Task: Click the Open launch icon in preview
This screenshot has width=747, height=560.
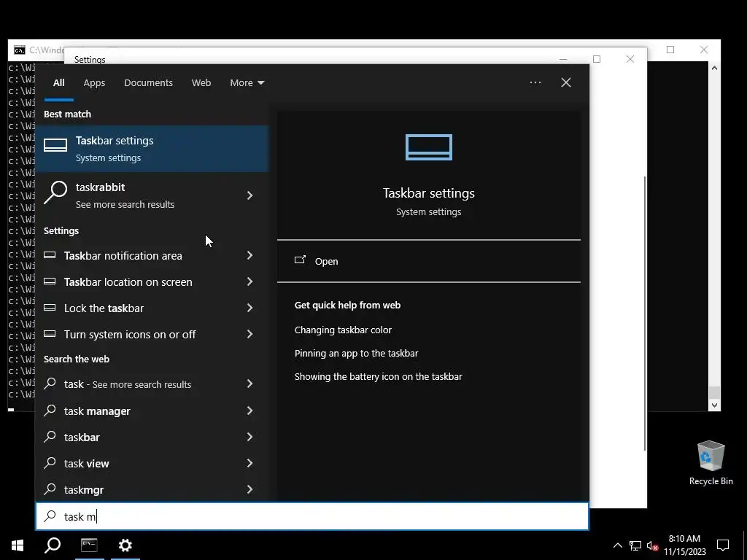Action: tap(300, 260)
